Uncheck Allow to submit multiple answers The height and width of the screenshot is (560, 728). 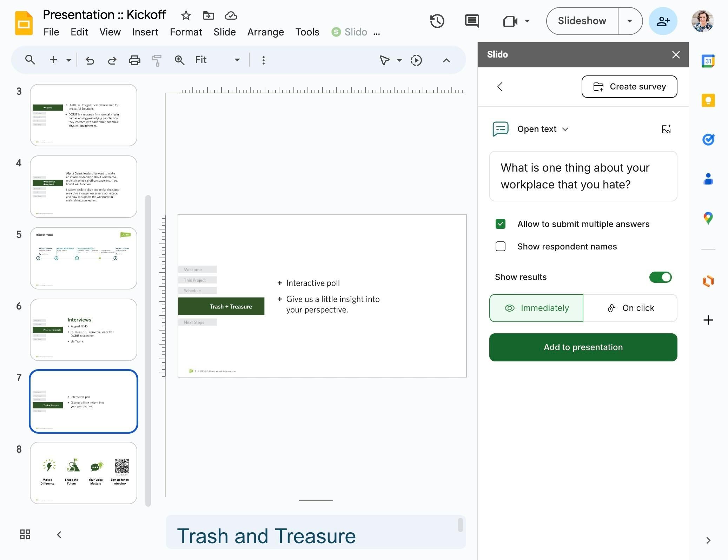click(500, 224)
